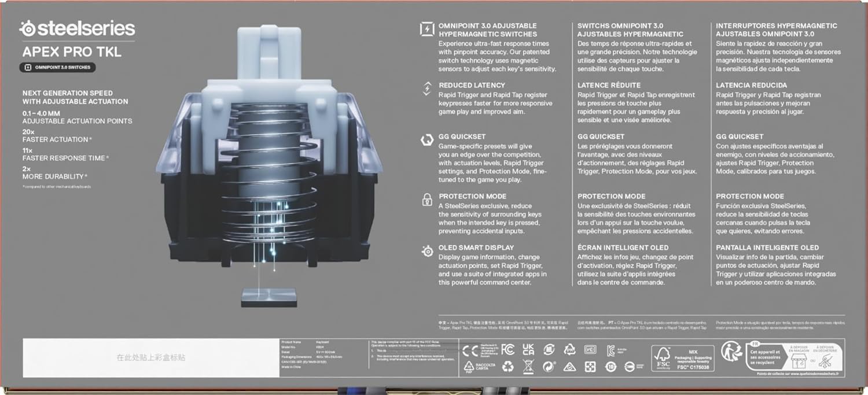Click the OmniPoint 3.0 Switches badge
The height and width of the screenshot is (395, 868).
[57, 67]
